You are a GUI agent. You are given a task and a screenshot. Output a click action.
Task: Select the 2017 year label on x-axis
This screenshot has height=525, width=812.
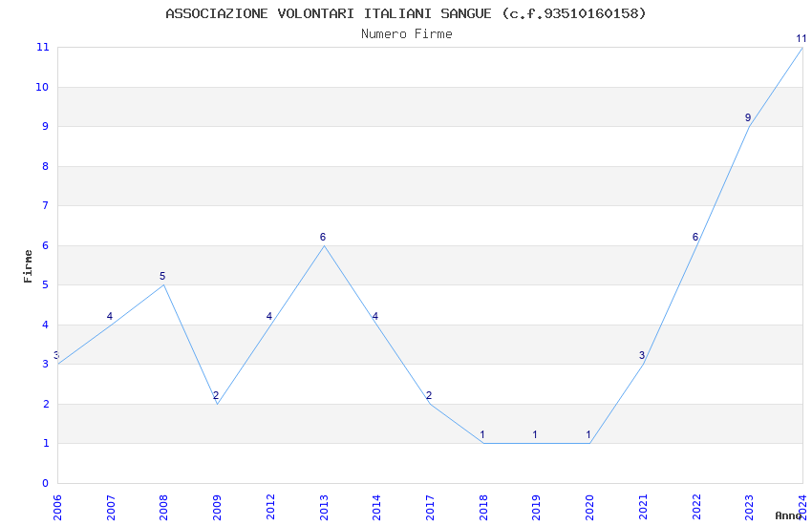pos(429,507)
